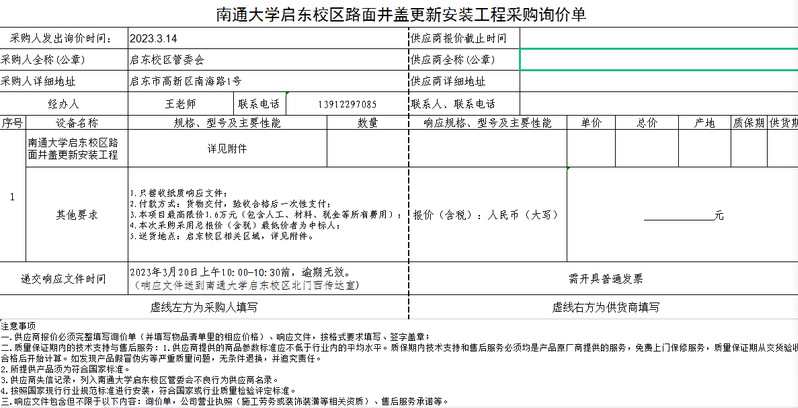Viewport: 798px width, 408px height.
Task: Click the phone number cell 13912297085
Action: [347, 104]
